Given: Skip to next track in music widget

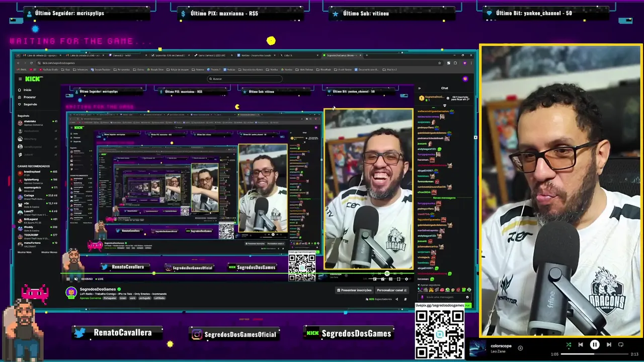Looking at the screenshot, I should click(x=609, y=345).
